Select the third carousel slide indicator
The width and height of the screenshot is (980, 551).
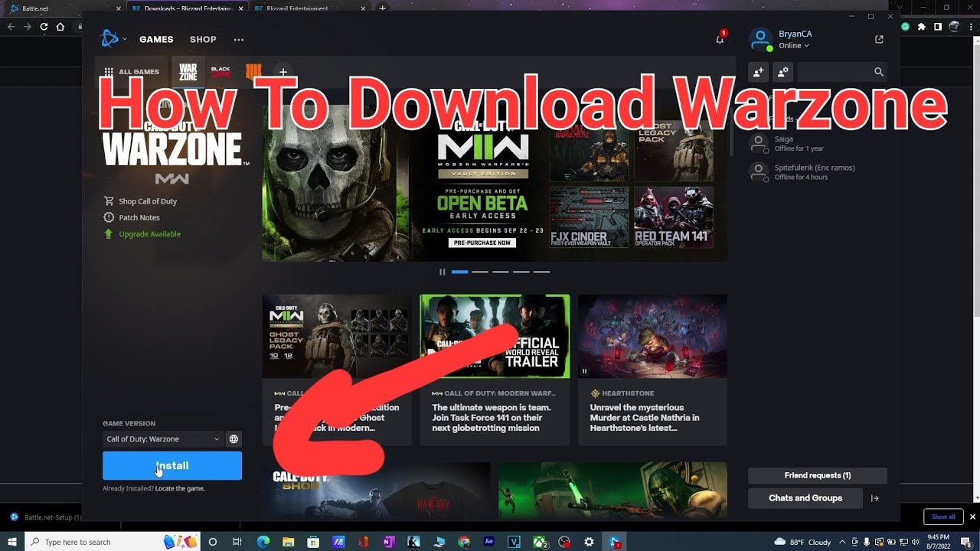(x=501, y=272)
